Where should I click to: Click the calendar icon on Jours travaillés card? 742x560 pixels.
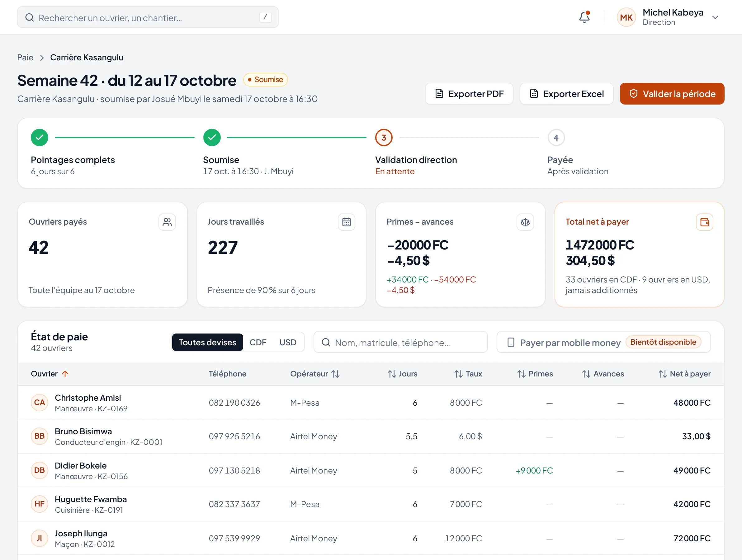pyautogui.click(x=347, y=222)
